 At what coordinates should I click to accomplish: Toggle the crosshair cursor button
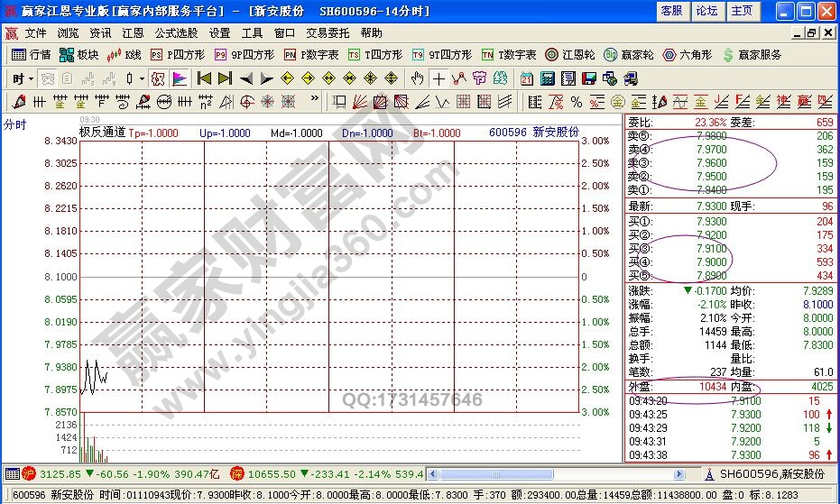(438, 78)
